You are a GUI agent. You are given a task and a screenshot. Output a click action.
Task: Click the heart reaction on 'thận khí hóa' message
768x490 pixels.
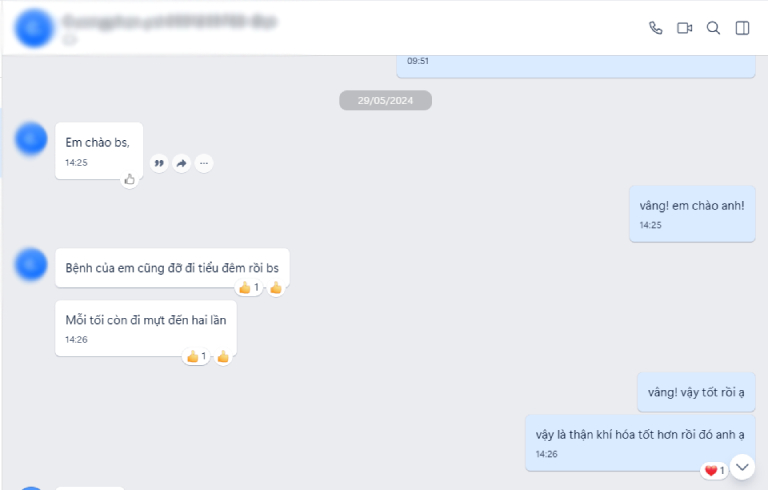714,471
